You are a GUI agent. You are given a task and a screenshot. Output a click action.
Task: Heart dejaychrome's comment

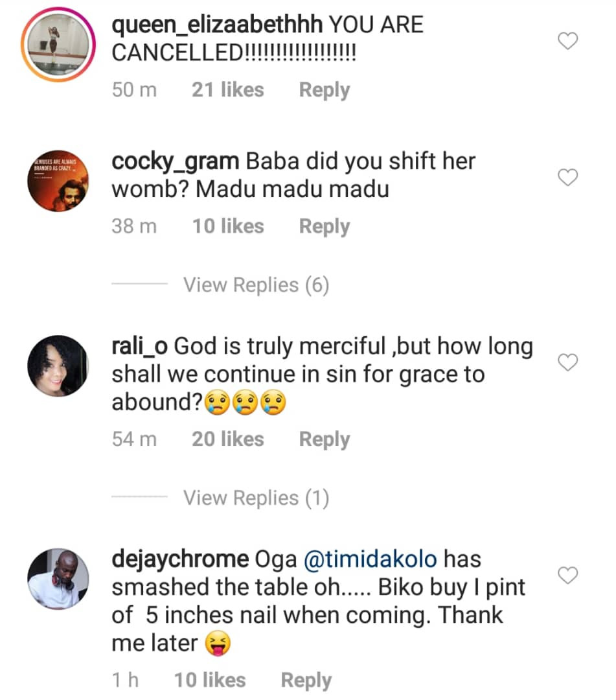pyautogui.click(x=567, y=574)
